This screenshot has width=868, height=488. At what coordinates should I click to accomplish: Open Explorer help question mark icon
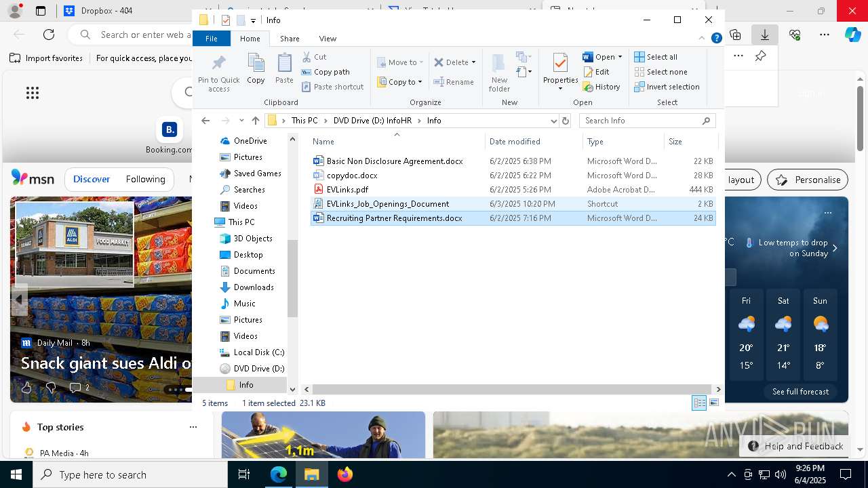(x=716, y=39)
